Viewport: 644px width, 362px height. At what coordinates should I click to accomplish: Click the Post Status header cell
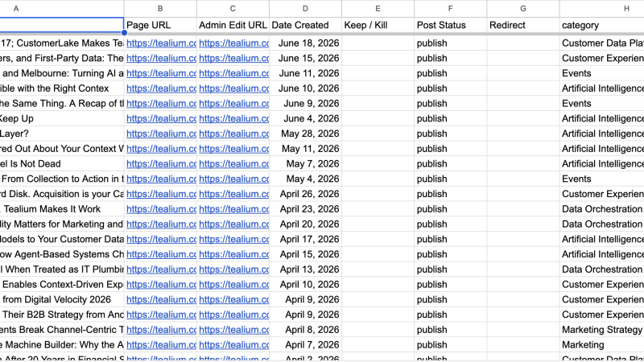pos(451,25)
